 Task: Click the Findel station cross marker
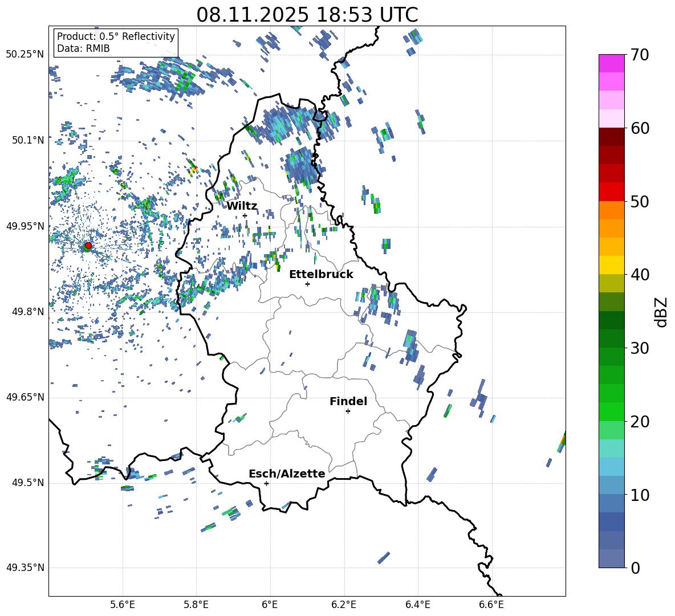click(348, 411)
